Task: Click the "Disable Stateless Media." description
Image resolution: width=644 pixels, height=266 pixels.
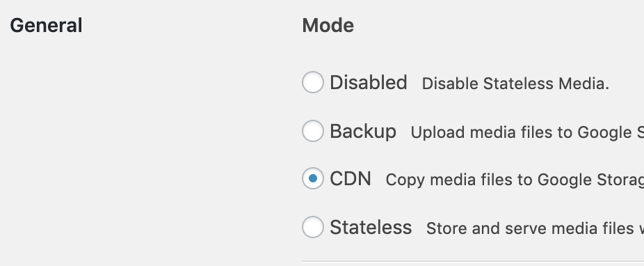Action: (x=515, y=84)
